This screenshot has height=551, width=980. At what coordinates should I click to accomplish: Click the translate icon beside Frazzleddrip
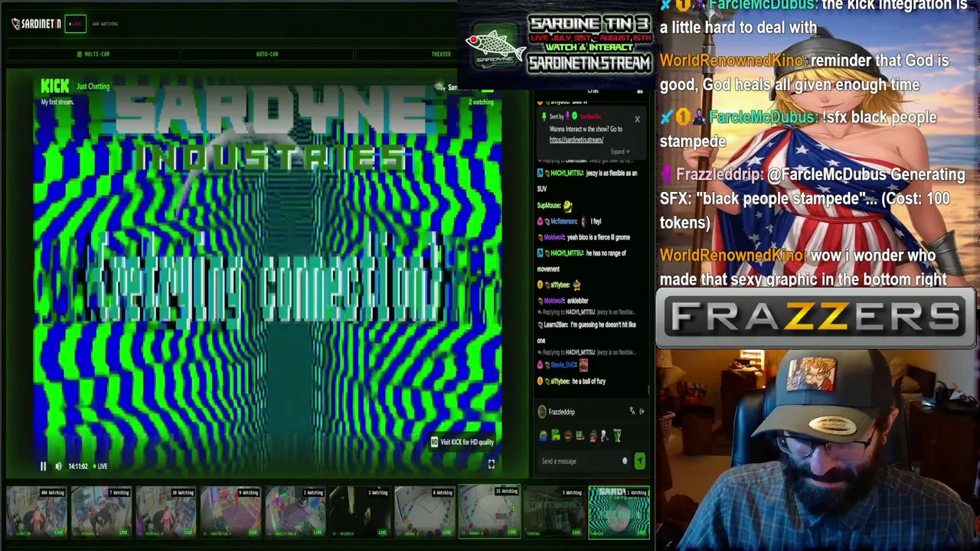(x=632, y=412)
